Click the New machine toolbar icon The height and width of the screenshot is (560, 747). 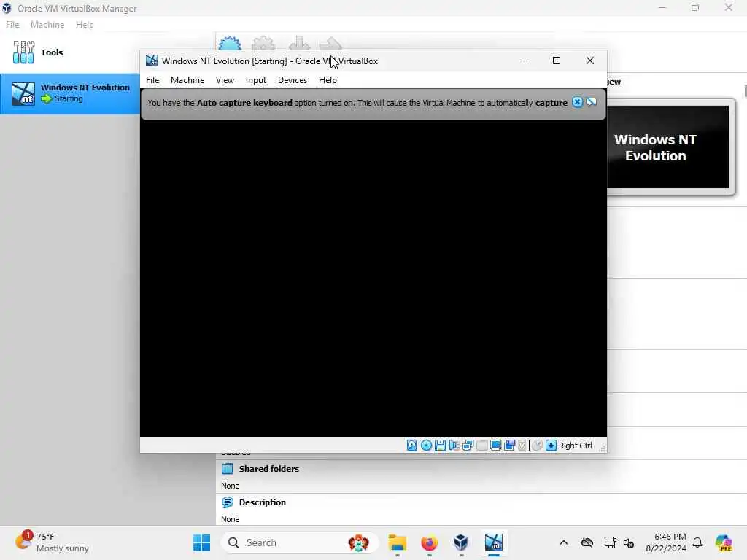coord(230,43)
